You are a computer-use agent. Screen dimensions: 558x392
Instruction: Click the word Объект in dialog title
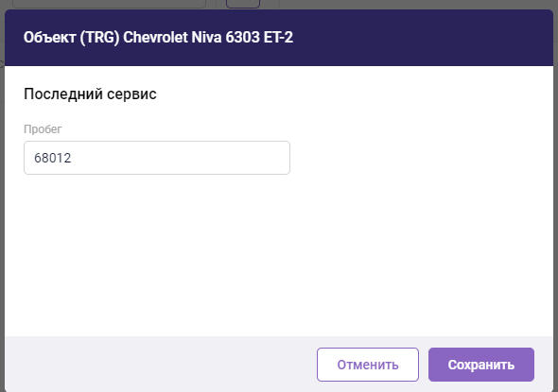point(49,38)
